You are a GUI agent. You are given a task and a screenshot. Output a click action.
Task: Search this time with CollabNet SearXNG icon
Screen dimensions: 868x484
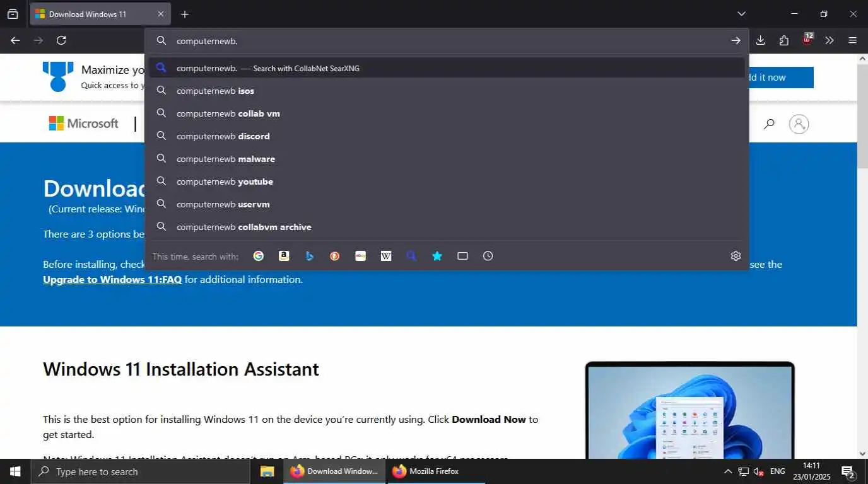tap(411, 256)
